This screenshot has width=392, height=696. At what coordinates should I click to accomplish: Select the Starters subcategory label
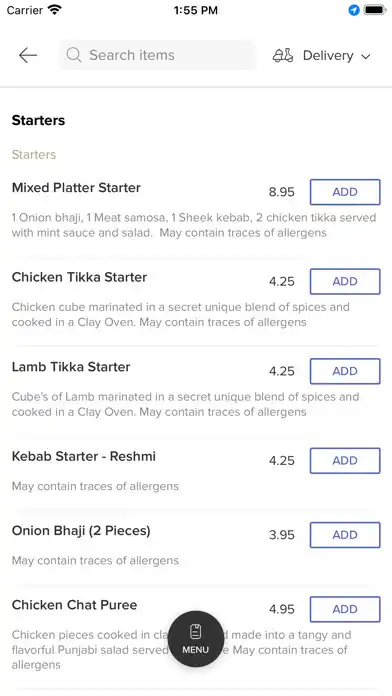34,154
